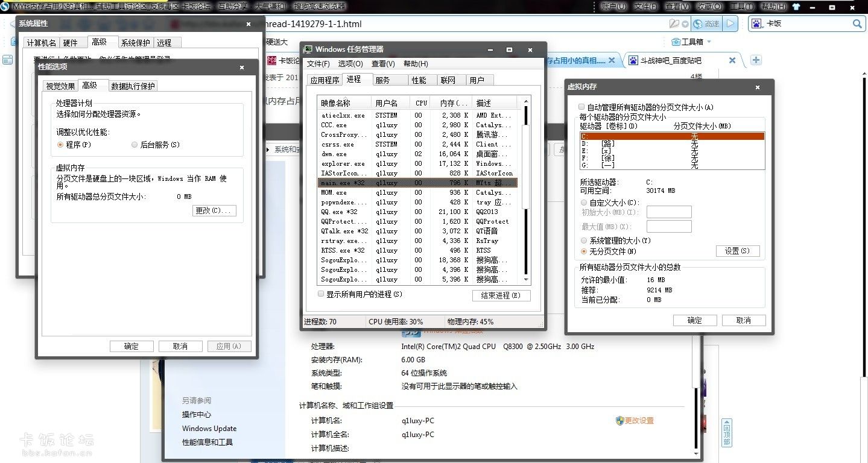Open browser 工具(T) menu
The image size is (868, 463).
(x=741, y=6)
